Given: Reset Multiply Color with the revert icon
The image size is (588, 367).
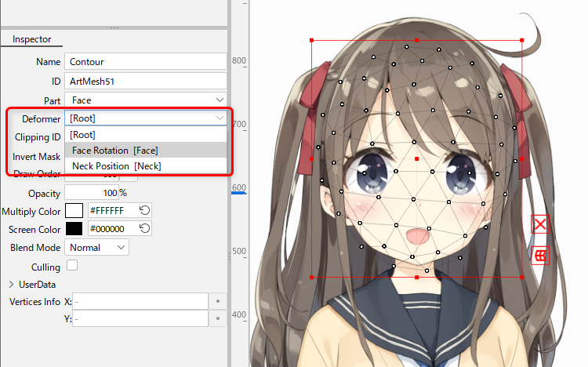Looking at the screenshot, I should [144, 210].
